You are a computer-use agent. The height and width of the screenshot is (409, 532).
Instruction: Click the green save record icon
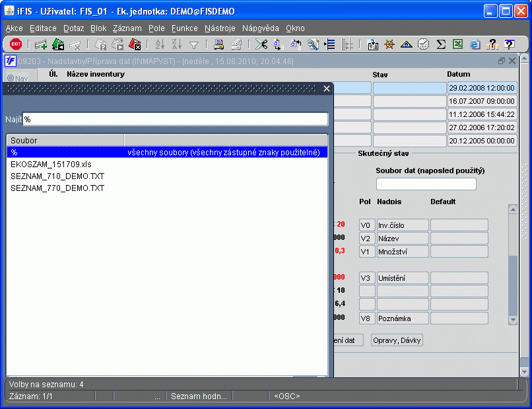(x=58, y=44)
